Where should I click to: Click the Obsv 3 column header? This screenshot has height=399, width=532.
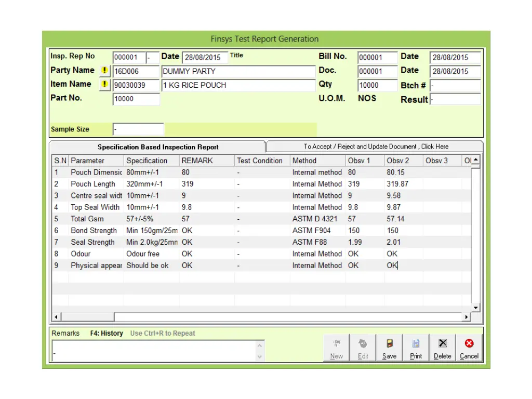[x=442, y=161]
